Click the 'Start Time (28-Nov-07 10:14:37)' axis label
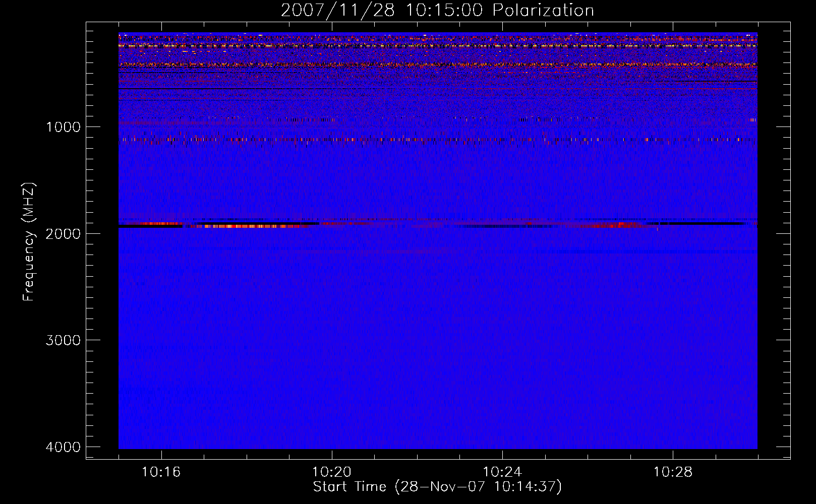This screenshot has height=504, width=816. point(437,487)
